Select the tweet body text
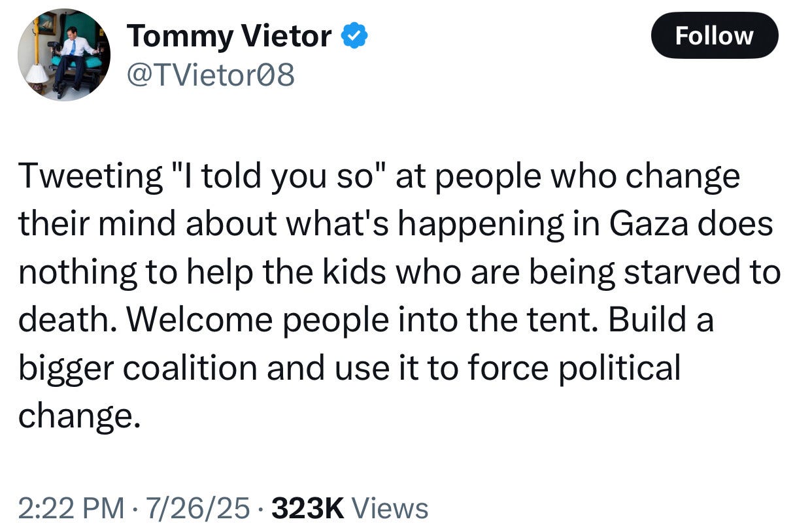 pos(392,294)
